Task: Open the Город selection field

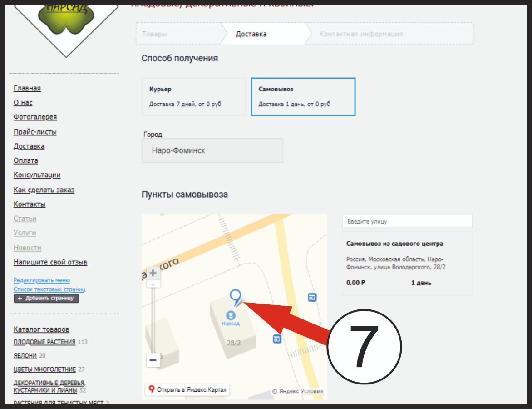Action: point(212,150)
